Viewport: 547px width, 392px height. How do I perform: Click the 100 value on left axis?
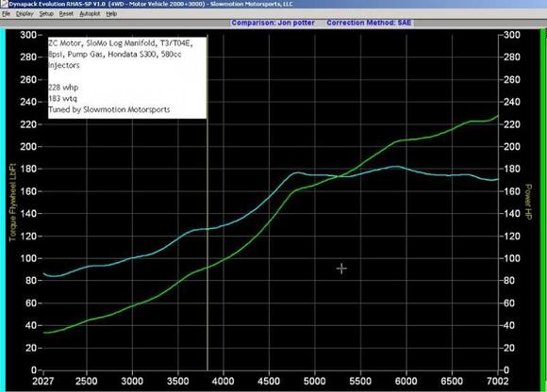coord(28,258)
